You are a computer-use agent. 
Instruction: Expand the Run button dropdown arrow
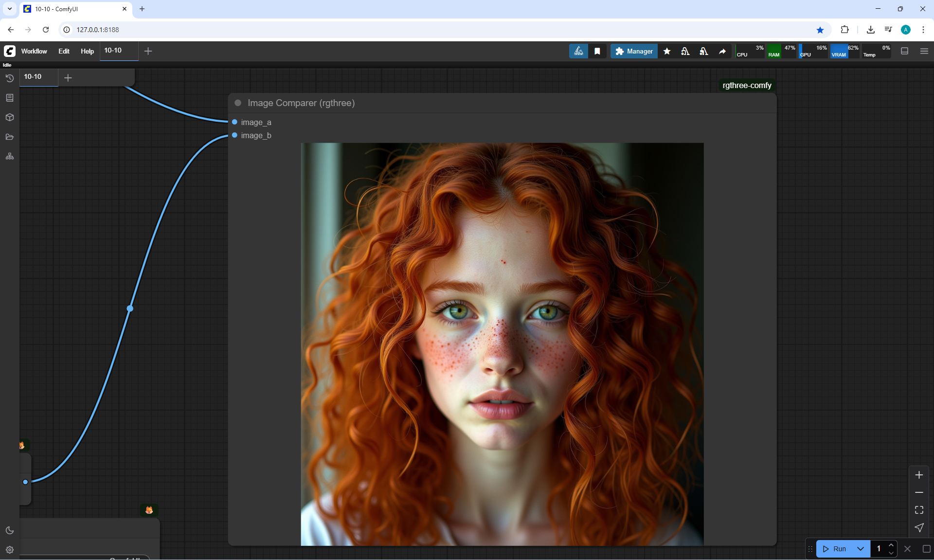click(x=861, y=549)
